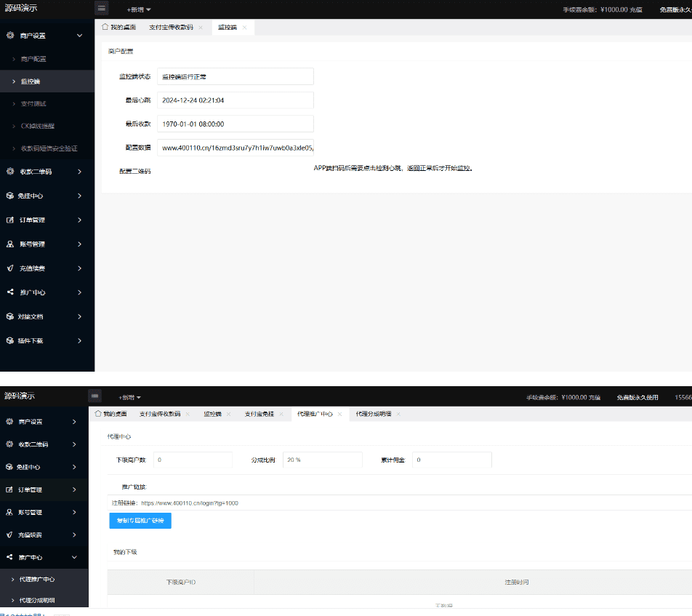Select 收款码短信安全验证 sidebar item
This screenshot has width=692, height=616.
(x=49, y=148)
